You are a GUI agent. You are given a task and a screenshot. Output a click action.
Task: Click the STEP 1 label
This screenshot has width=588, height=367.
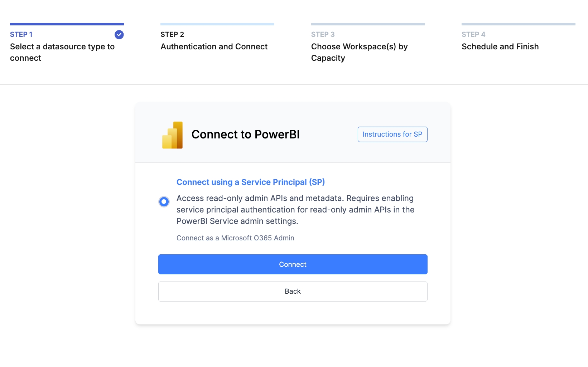tap(21, 35)
